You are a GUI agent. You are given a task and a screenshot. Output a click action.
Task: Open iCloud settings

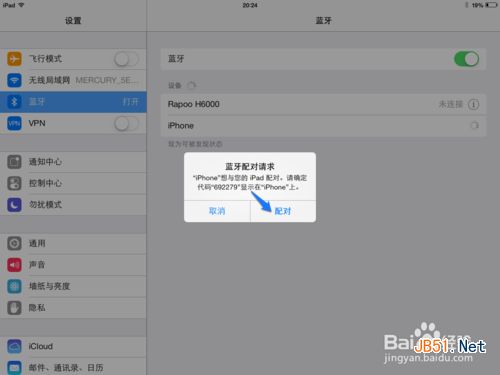pos(73,346)
